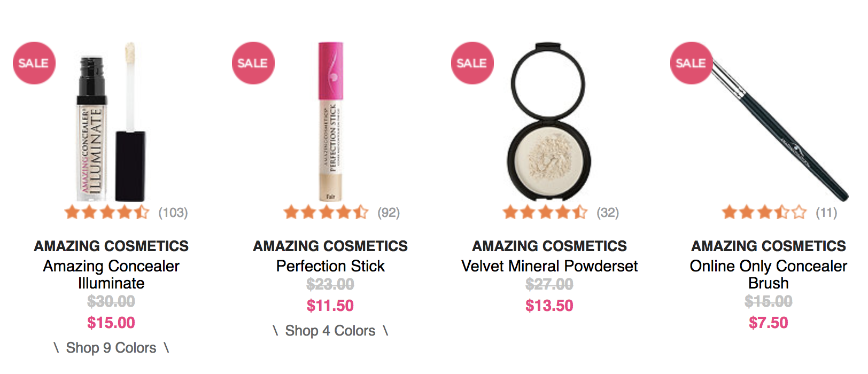Viewport: 868px width, 374px height.
Task: Open Perfection Stick product image
Action: 331,122
